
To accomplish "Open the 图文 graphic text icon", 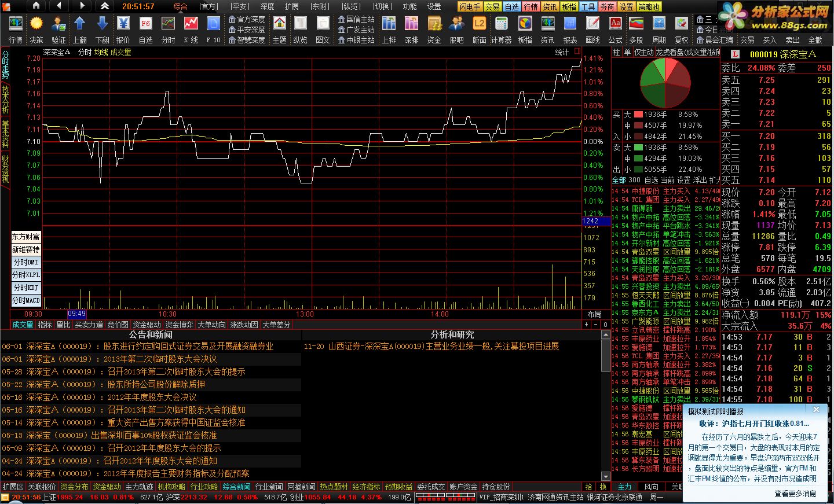I will point(323,30).
